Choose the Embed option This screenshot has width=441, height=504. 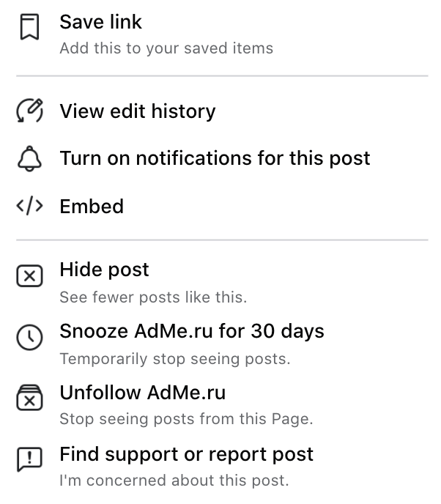[x=222, y=206]
